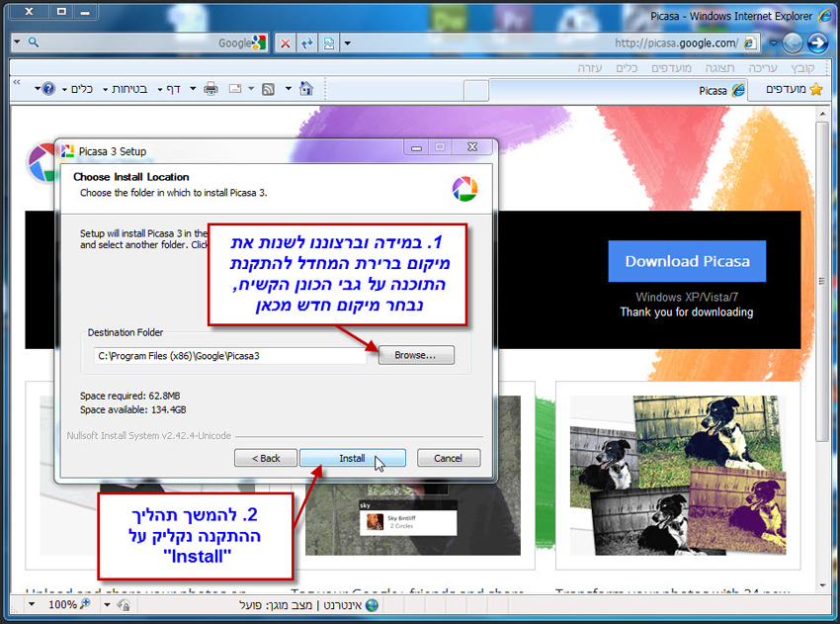Go forward with the blue arrow button
This screenshot has width=840, height=624.
click(817, 43)
